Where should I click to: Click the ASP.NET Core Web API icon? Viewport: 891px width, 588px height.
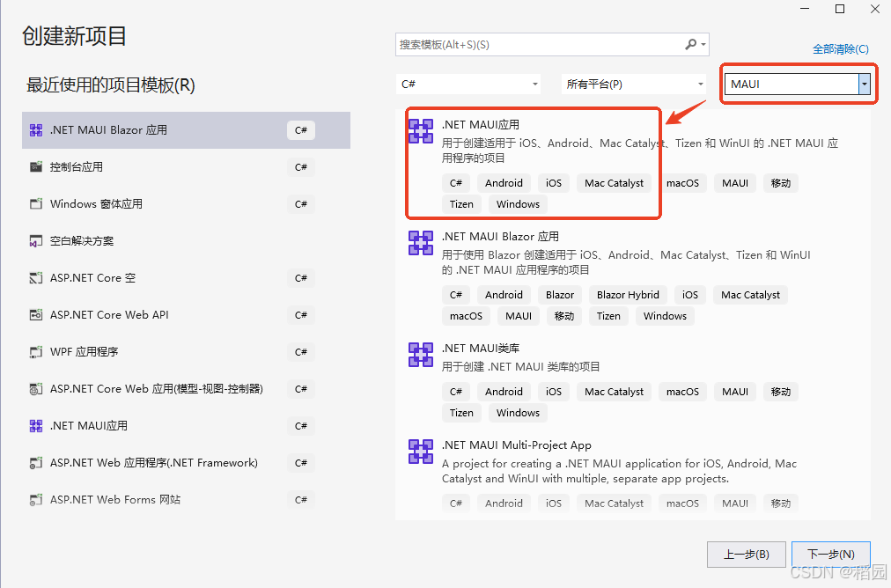[36, 315]
